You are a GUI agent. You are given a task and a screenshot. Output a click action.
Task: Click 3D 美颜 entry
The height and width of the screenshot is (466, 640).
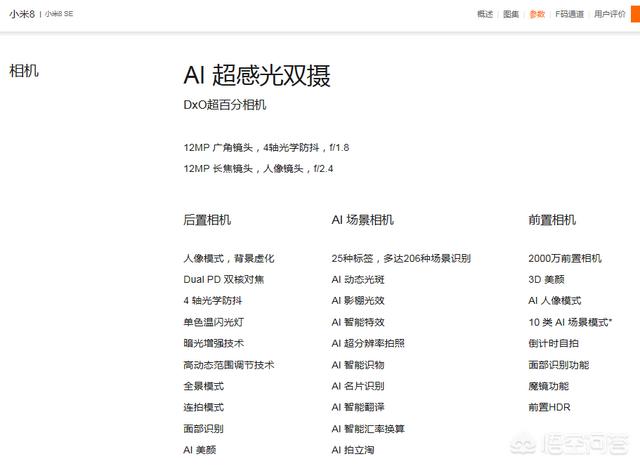pos(547,280)
